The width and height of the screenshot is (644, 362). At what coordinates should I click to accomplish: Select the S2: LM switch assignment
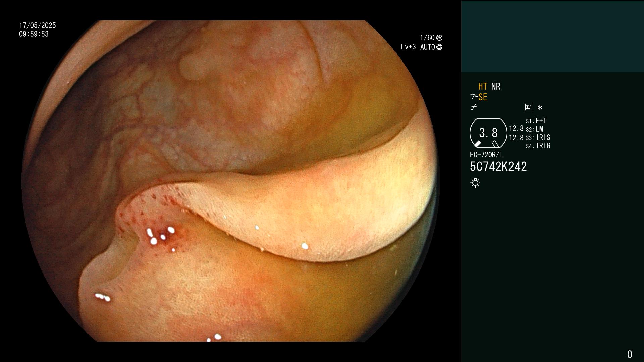click(535, 129)
